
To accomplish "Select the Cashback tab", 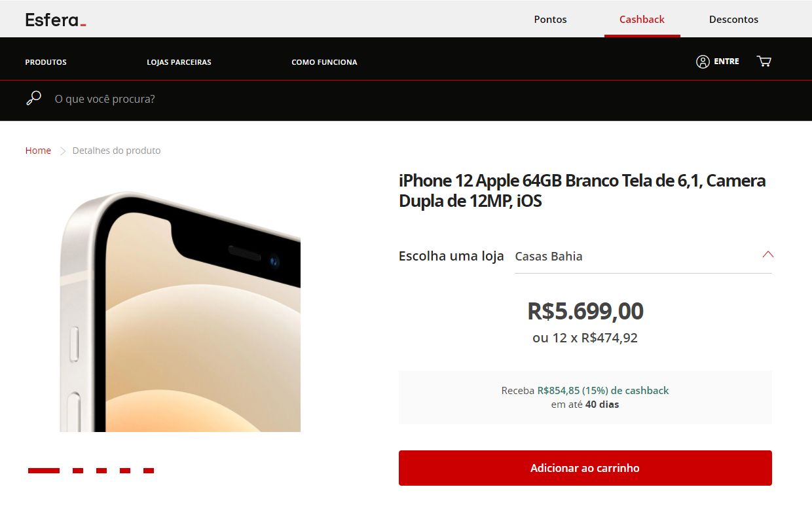I will [642, 19].
